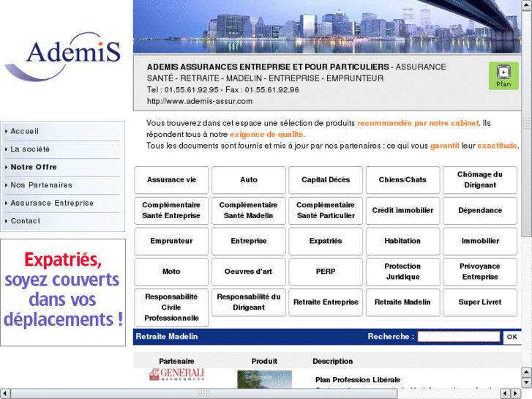This screenshot has height=399, width=532.
Task: Select the Expatriés category button
Action: [x=326, y=241]
